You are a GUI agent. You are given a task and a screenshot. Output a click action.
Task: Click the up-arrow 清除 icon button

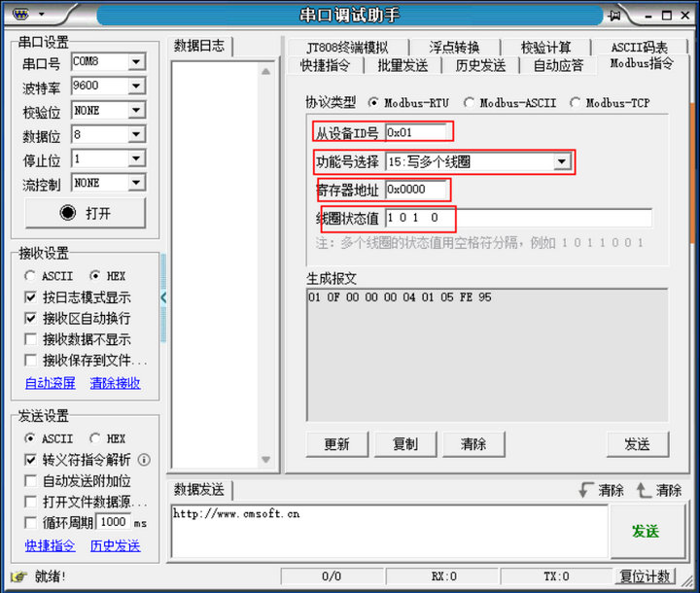659,490
